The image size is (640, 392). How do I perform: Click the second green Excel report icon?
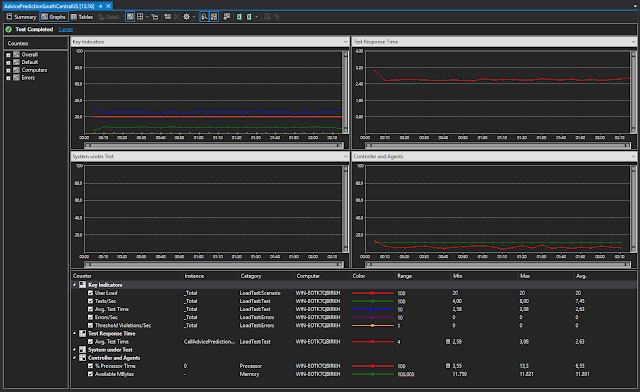249,17
